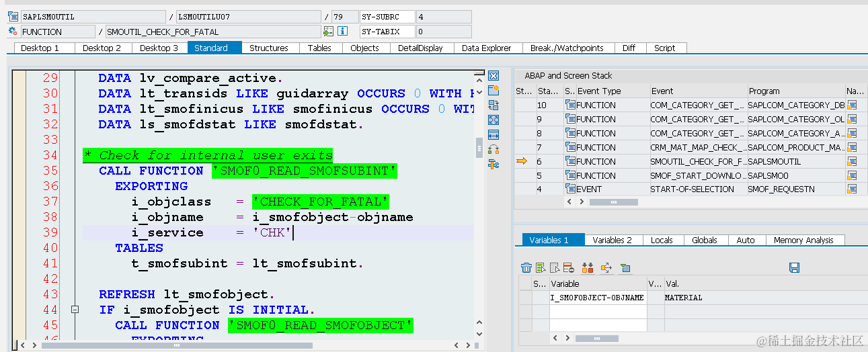
Task: Select SMOF_START_DOWNLO... event in stack
Action: point(697,175)
